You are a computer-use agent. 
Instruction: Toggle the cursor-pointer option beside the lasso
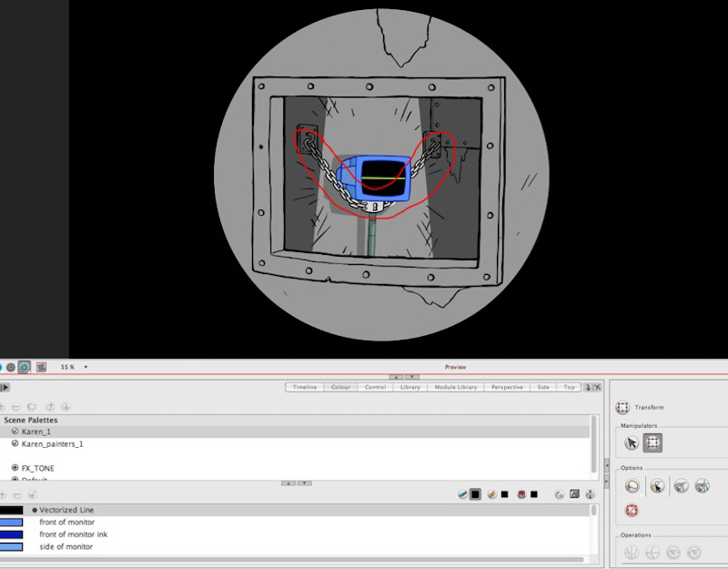pos(657,486)
